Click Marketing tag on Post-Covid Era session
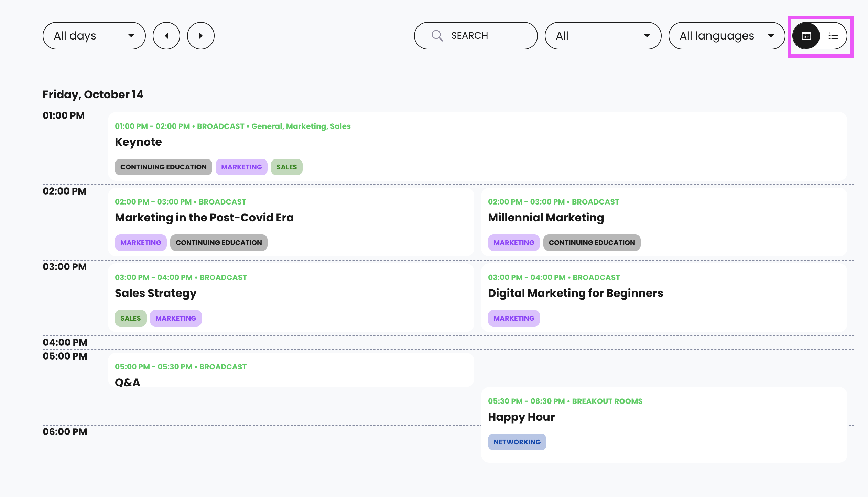Screen dimensions: 868x497 141,243
